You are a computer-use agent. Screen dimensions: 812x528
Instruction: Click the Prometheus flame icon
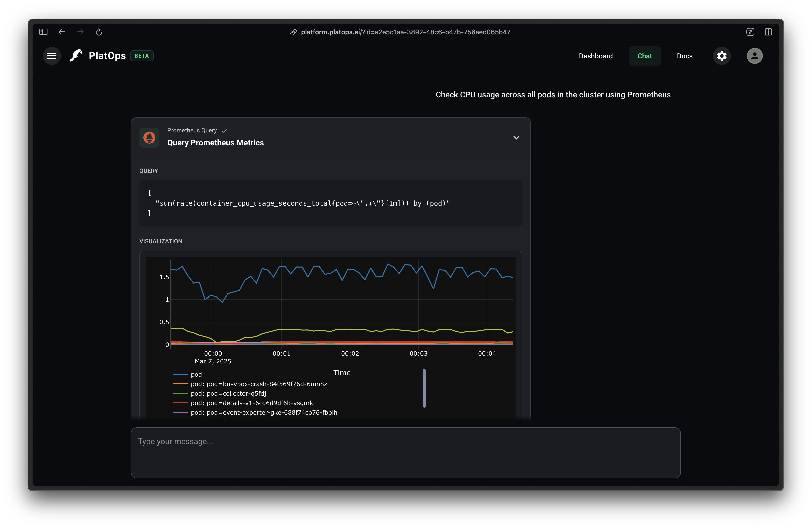click(149, 138)
